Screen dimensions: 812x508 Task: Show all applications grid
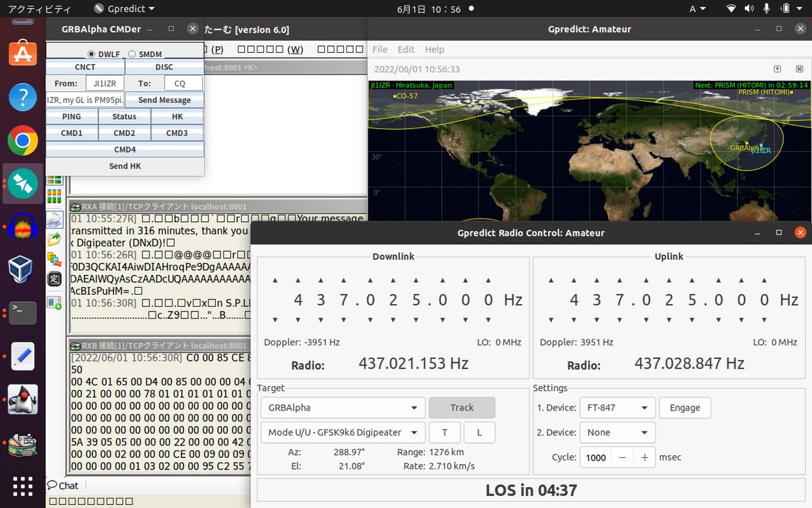[x=22, y=486]
